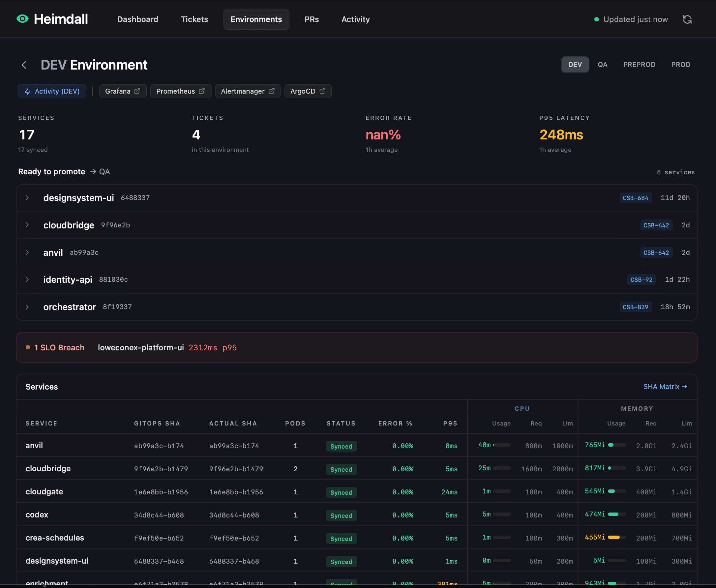Open the ArgoCD link button

308,91
